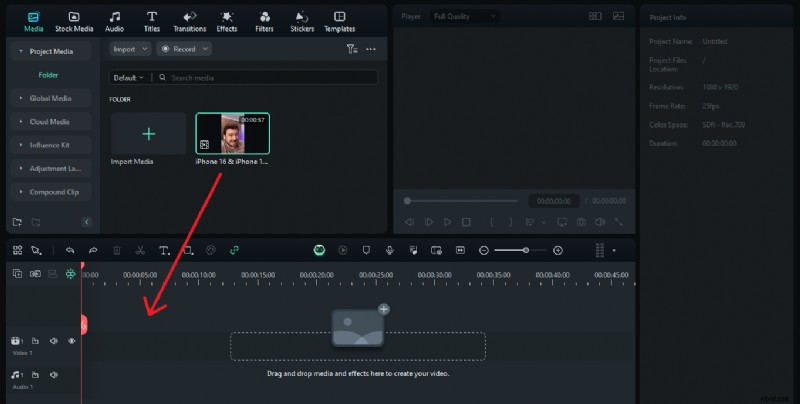Select the Text tool in timeline toolbar
This screenshot has height=404, width=800.
pyautogui.click(x=164, y=250)
